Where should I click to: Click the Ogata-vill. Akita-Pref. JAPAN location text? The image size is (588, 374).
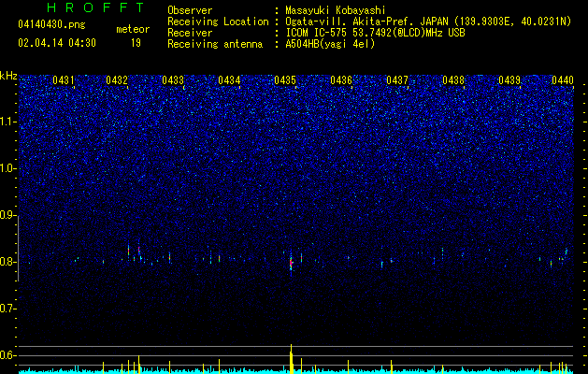point(428,22)
